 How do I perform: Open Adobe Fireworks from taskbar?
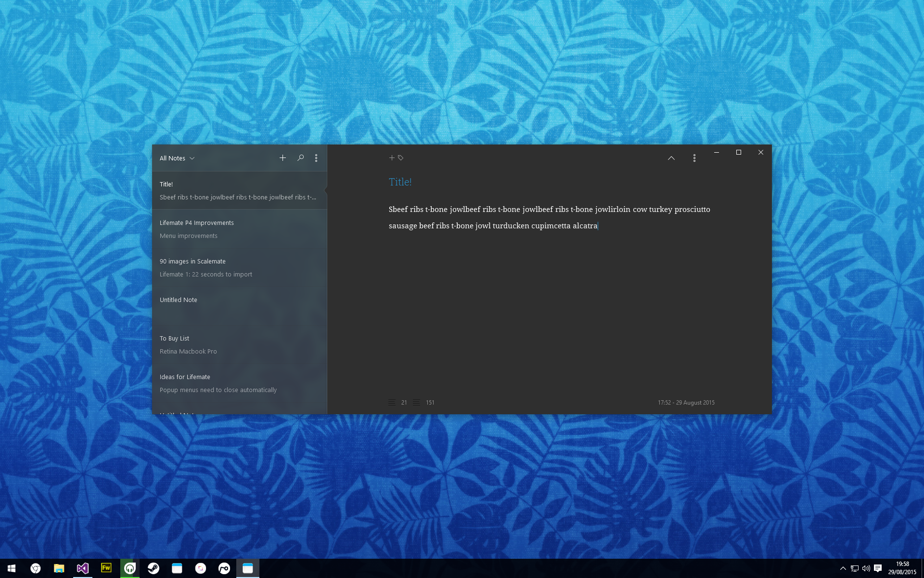point(106,568)
